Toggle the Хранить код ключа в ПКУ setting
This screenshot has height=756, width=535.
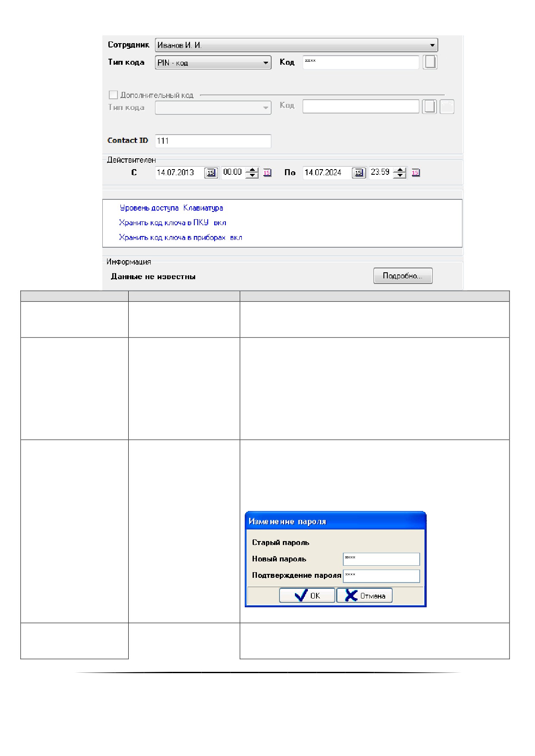(173, 223)
